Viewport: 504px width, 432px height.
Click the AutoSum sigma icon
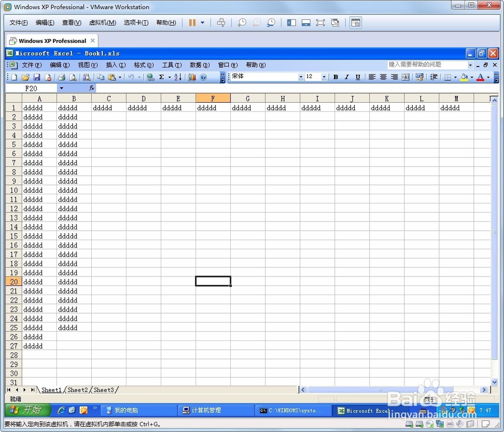point(161,77)
